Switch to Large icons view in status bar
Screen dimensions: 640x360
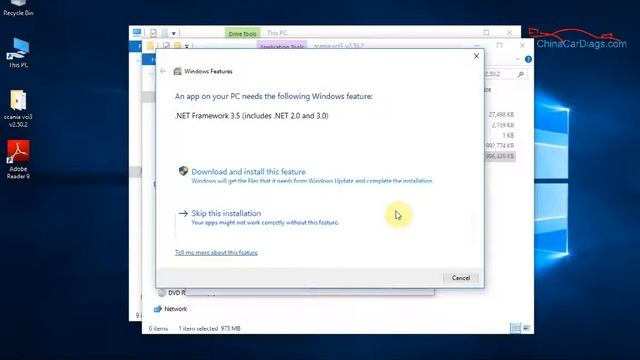pyautogui.click(x=527, y=328)
